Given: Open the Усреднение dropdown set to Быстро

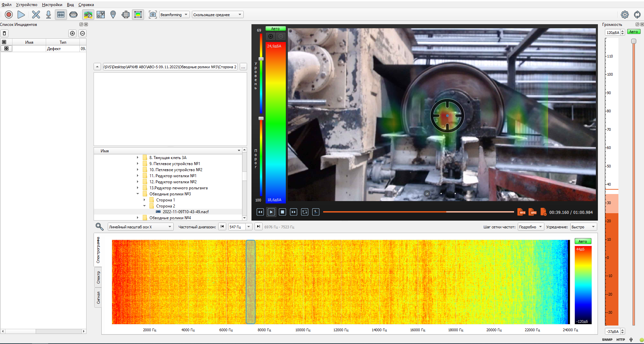Looking at the screenshot, I should point(583,227).
